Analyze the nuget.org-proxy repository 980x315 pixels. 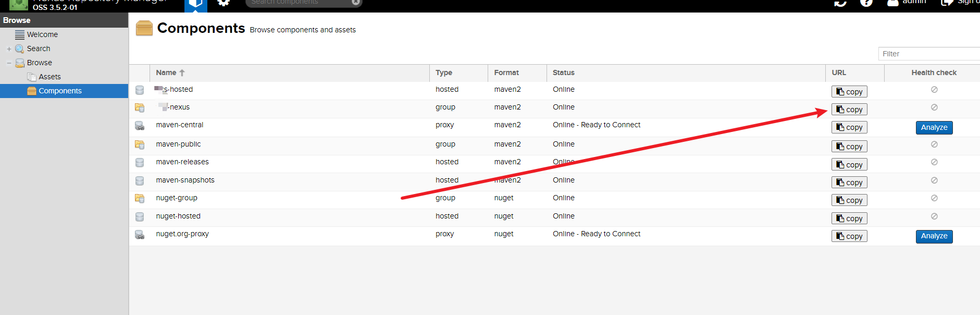tap(934, 236)
